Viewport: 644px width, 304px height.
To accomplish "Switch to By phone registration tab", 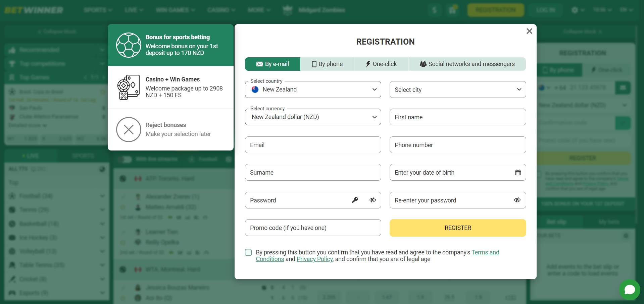I will (x=327, y=64).
